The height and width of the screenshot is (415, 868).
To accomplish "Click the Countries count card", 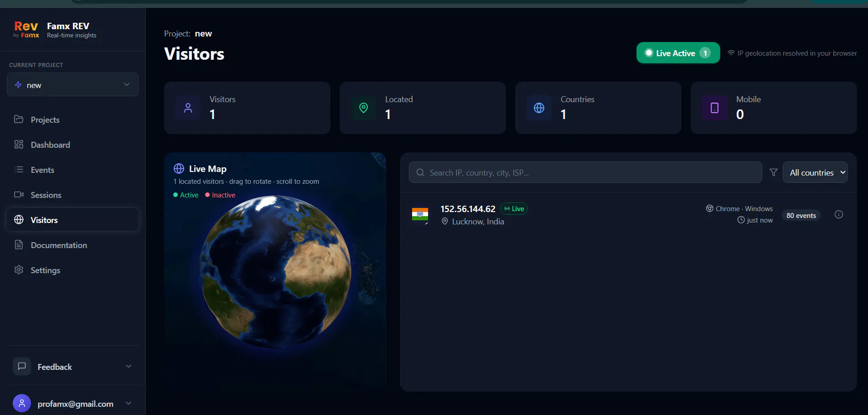I will [x=598, y=108].
